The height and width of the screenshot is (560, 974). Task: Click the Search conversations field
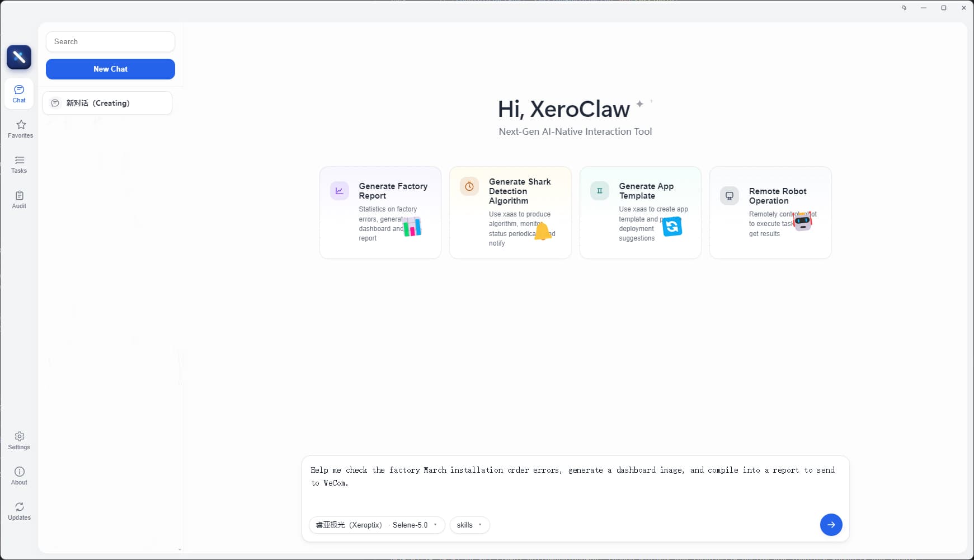pos(110,41)
